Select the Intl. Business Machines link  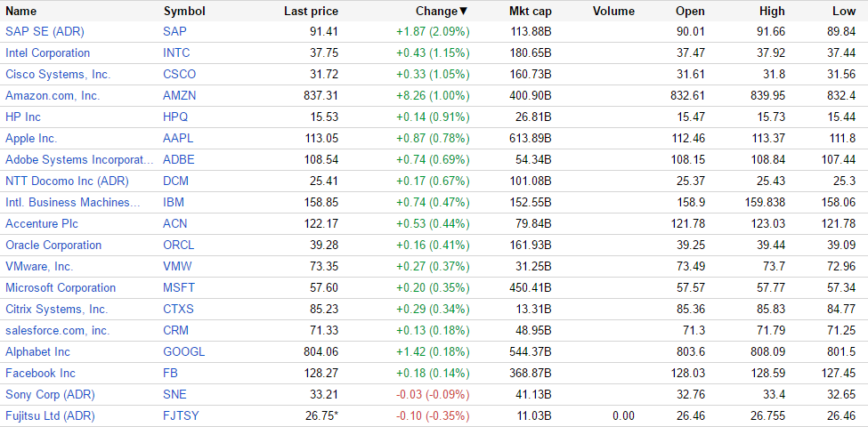coord(73,202)
